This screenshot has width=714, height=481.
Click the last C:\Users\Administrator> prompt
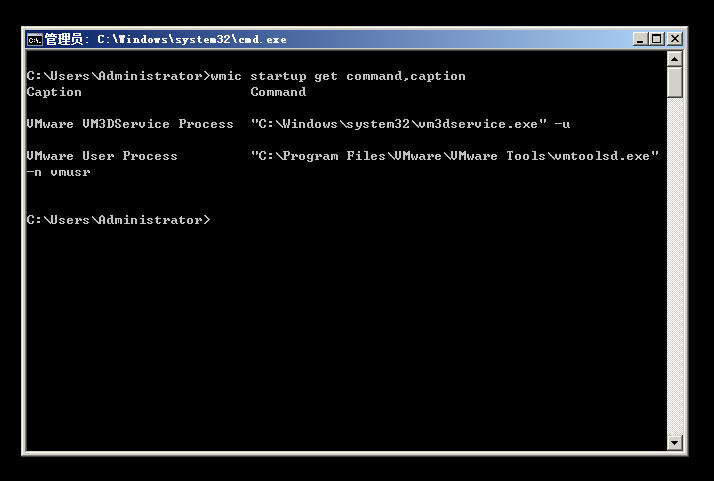118,220
